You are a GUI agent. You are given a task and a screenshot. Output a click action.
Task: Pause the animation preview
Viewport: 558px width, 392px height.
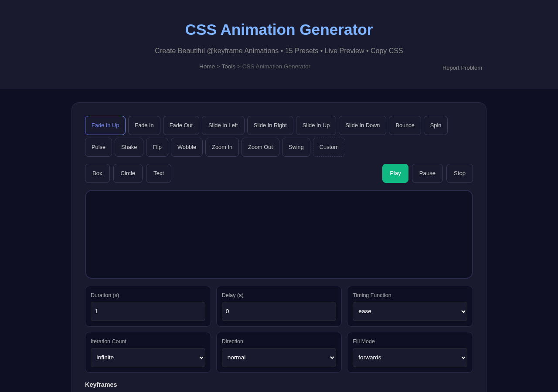[427, 173]
